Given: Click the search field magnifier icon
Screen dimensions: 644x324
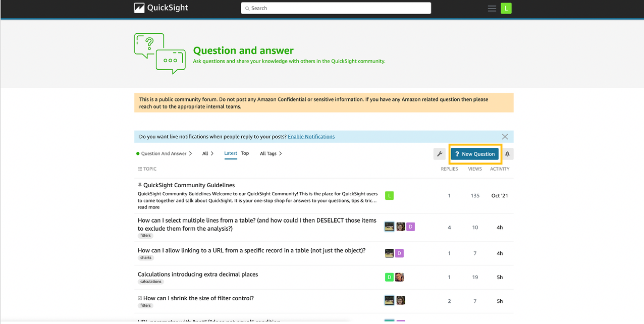Looking at the screenshot, I should [x=247, y=9].
